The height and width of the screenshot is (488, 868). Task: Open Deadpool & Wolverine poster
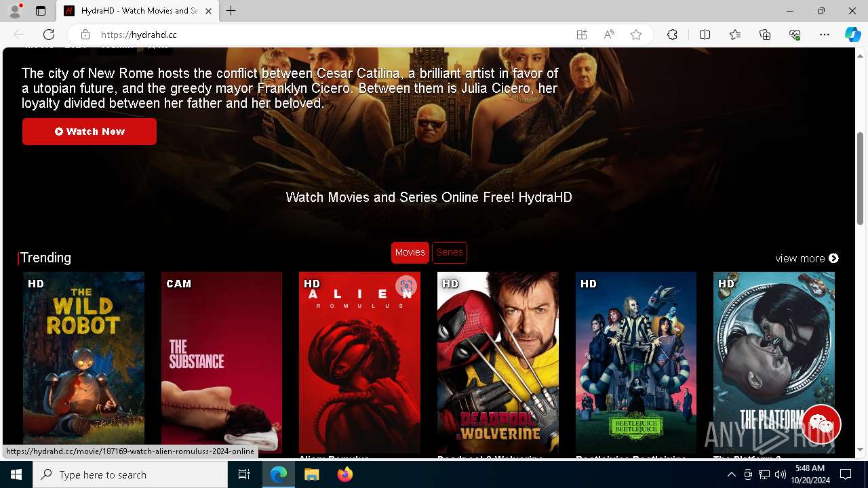pos(498,362)
